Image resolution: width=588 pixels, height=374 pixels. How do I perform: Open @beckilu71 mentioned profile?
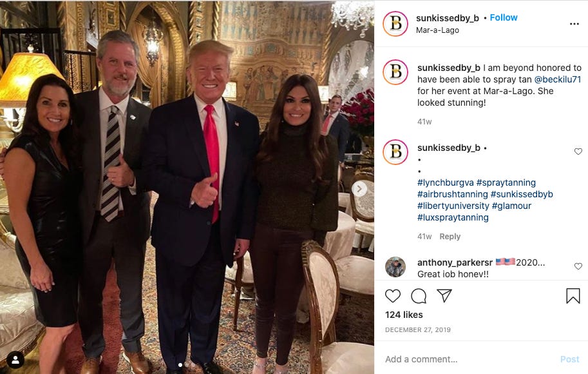click(558, 79)
